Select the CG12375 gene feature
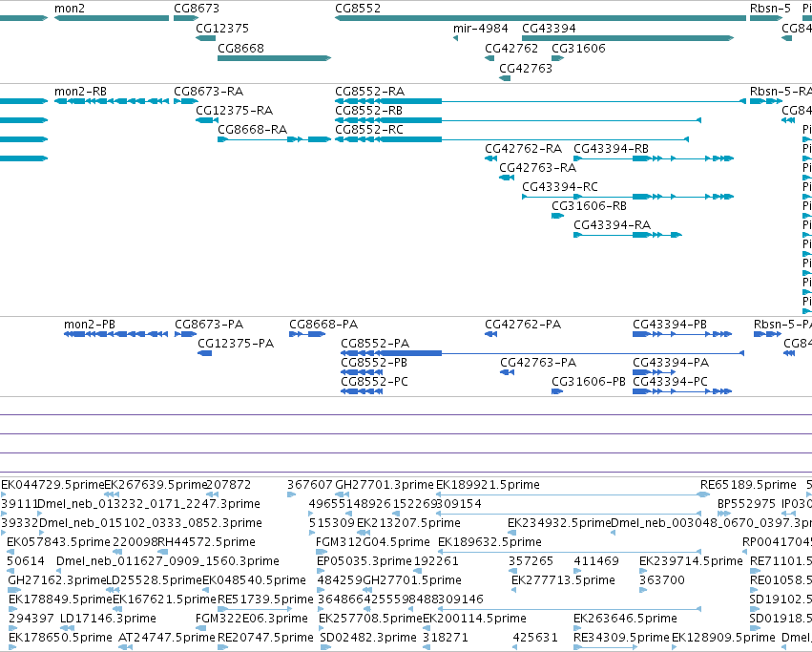 pyautogui.click(x=205, y=38)
